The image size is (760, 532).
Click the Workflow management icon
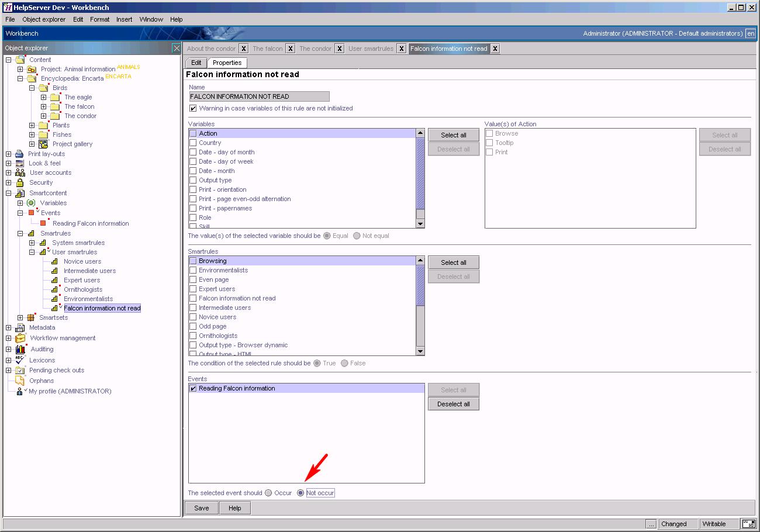tap(20, 338)
